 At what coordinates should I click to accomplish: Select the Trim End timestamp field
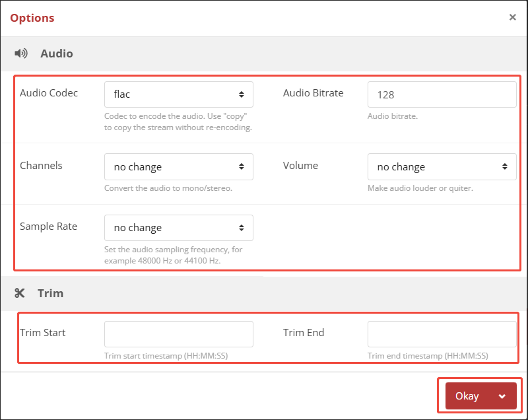(x=442, y=334)
